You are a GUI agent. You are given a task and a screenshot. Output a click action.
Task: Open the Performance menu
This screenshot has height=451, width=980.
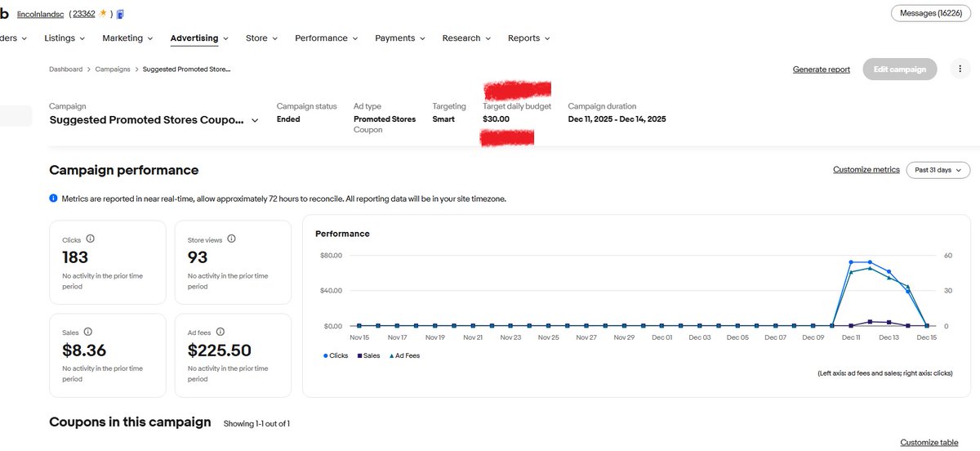point(327,38)
